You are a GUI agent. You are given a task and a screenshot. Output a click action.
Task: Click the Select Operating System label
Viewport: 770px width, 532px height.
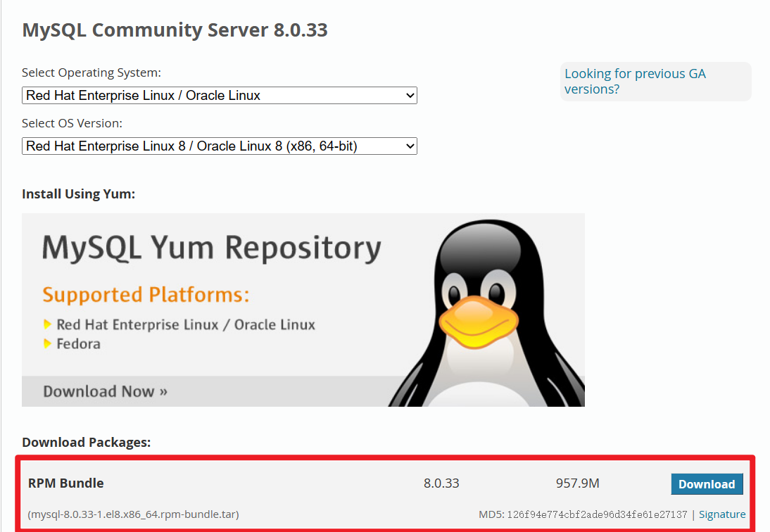click(91, 72)
